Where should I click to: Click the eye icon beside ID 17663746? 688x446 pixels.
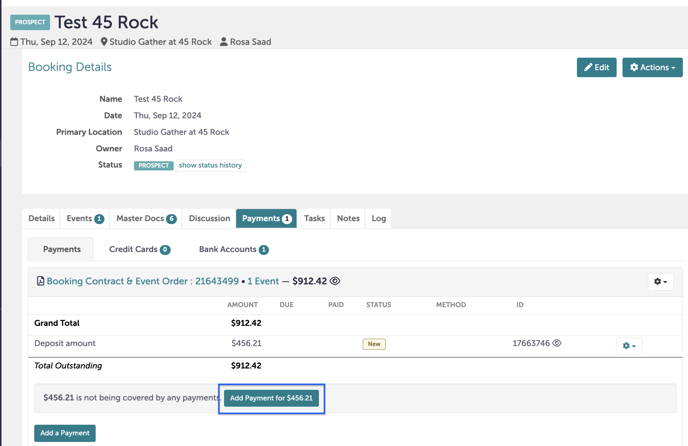(557, 344)
